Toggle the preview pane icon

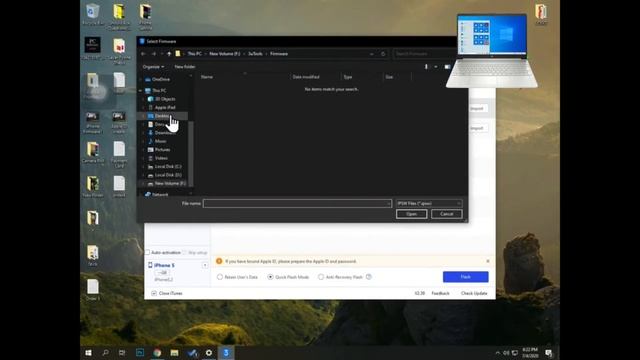447,67
